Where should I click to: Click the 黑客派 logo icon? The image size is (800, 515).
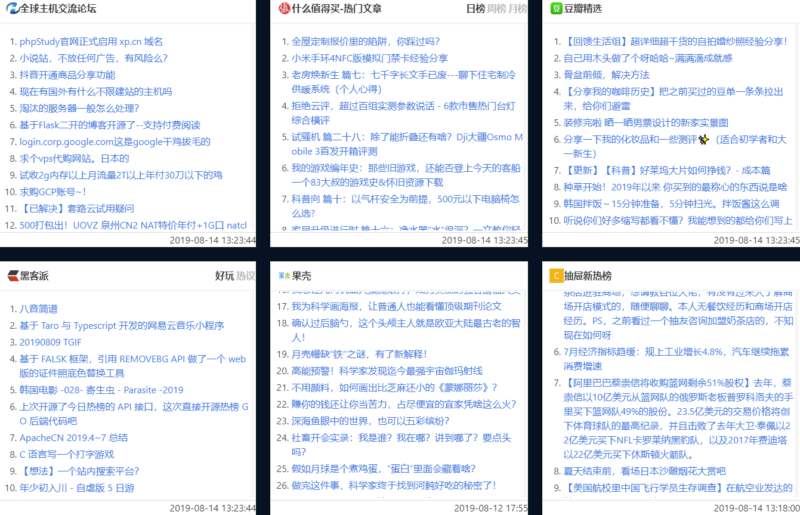coord(11,274)
